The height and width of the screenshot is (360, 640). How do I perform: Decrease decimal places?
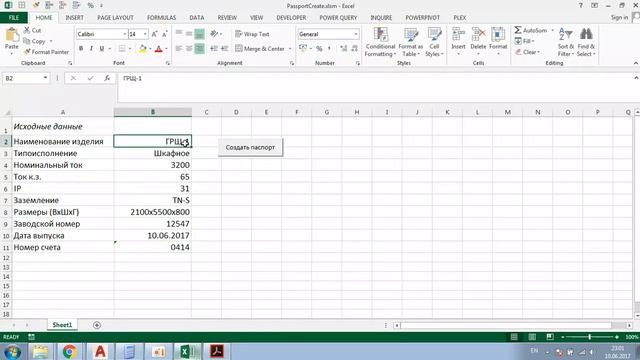[x=354, y=49]
